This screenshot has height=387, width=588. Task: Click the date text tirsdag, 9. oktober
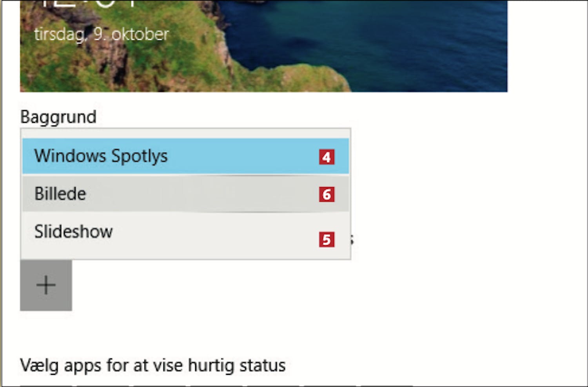(102, 35)
